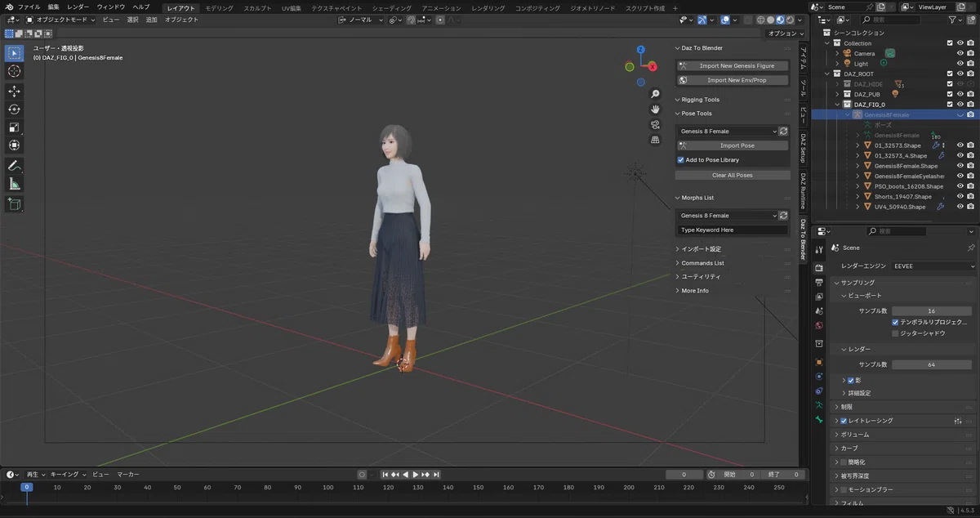Open the Tool properties tab icon

[819, 248]
